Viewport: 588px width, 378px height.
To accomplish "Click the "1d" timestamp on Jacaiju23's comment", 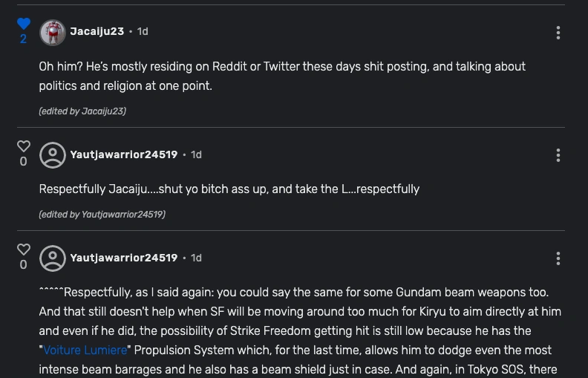I will (143, 31).
